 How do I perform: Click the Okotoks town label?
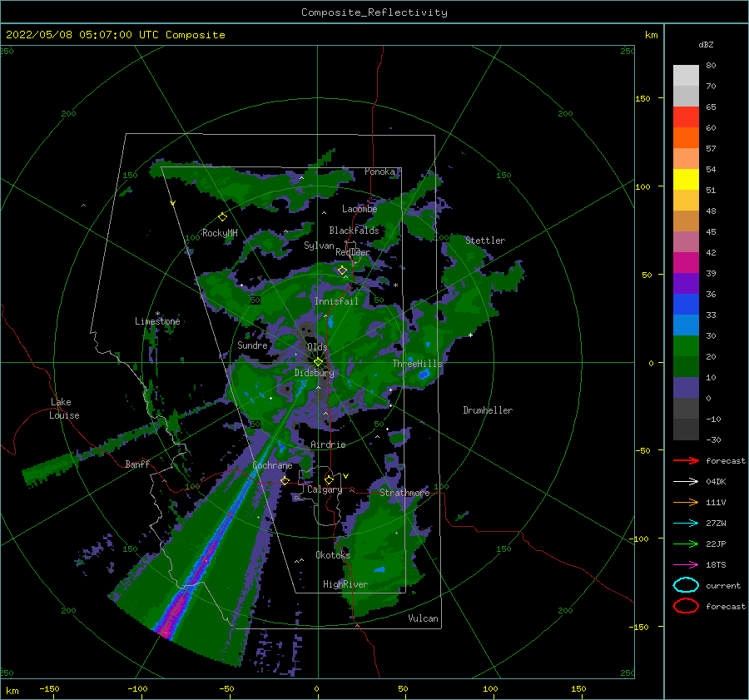(333, 555)
